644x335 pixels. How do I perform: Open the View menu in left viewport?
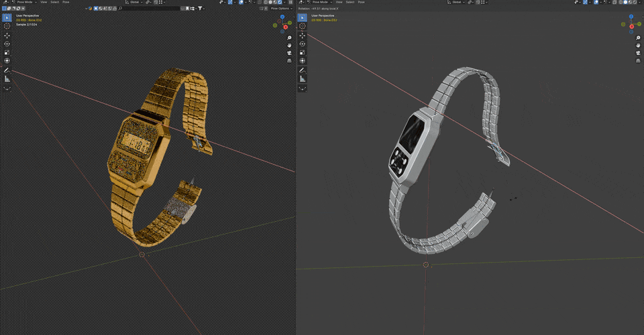coord(44,2)
